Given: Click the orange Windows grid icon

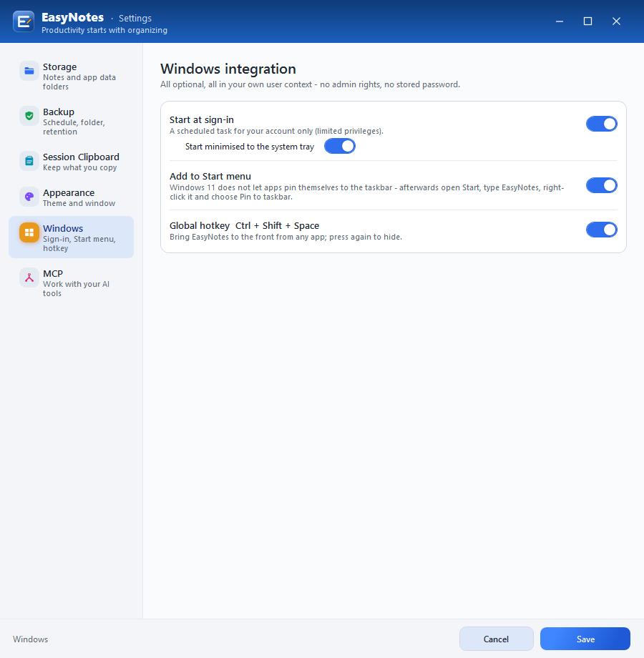Looking at the screenshot, I should pyautogui.click(x=29, y=232).
